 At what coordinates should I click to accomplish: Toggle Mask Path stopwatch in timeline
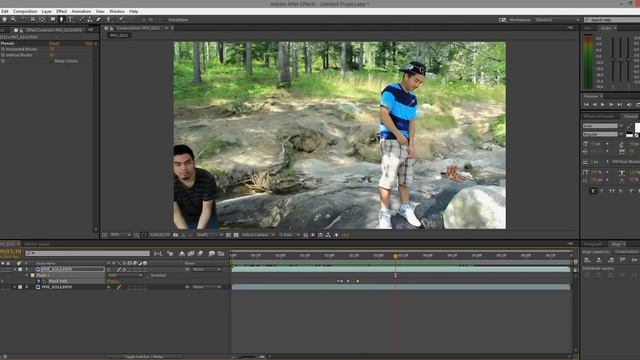point(38,281)
